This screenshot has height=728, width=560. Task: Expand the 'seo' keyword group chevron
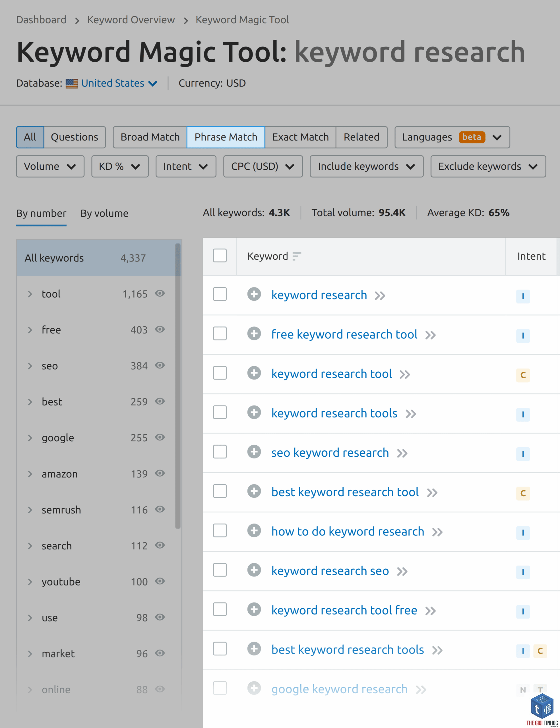pyautogui.click(x=30, y=366)
